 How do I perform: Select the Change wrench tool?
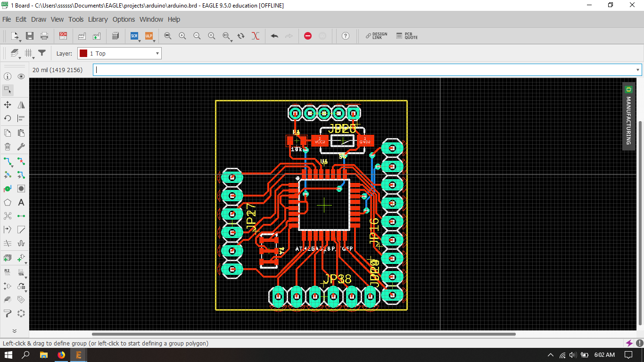21,147
